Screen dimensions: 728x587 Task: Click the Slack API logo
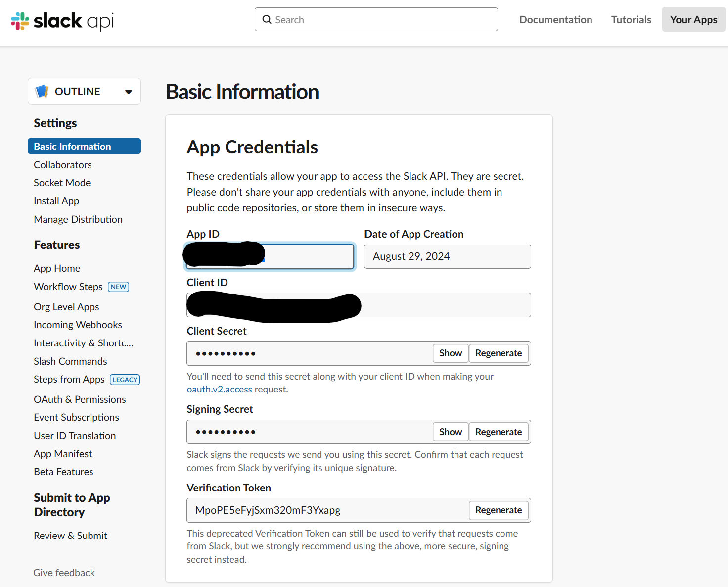pos(62,21)
